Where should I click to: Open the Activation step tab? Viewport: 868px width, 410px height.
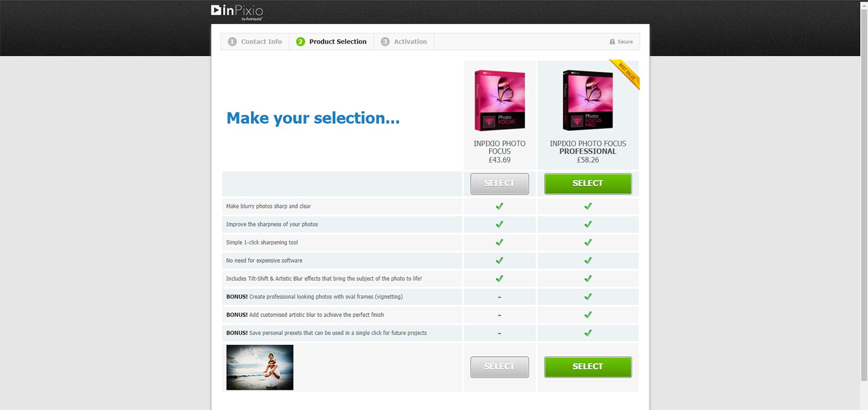pyautogui.click(x=404, y=42)
